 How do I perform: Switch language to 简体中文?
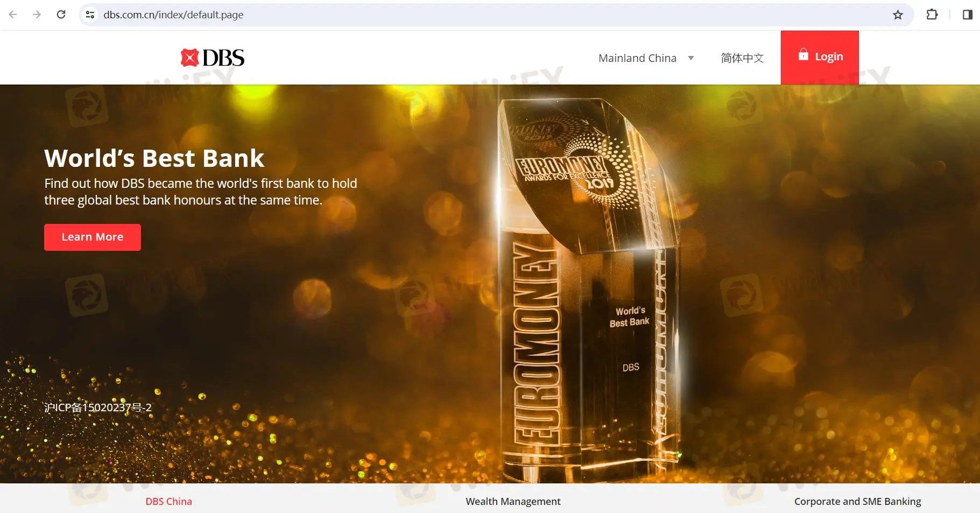[x=742, y=58]
